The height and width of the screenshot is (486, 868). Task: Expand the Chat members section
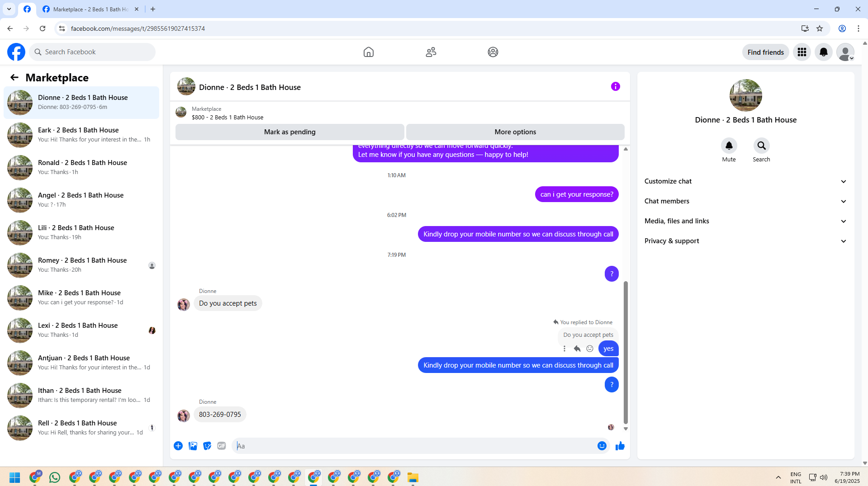point(745,201)
